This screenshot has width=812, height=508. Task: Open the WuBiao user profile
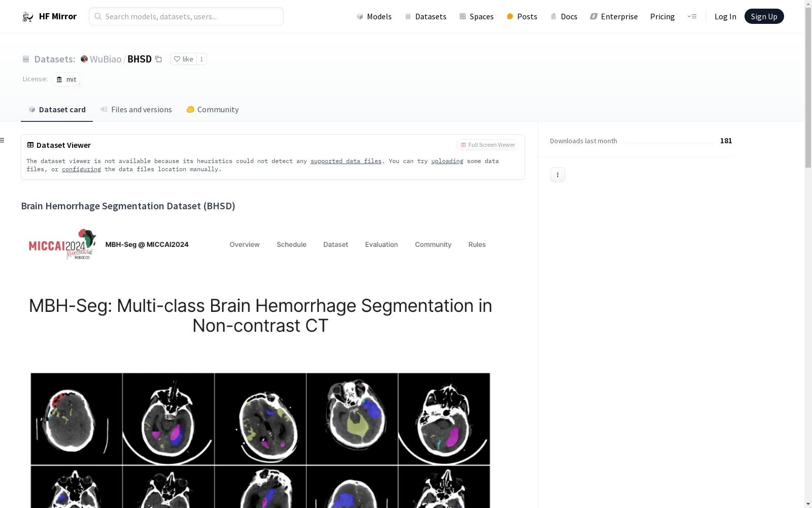point(106,59)
